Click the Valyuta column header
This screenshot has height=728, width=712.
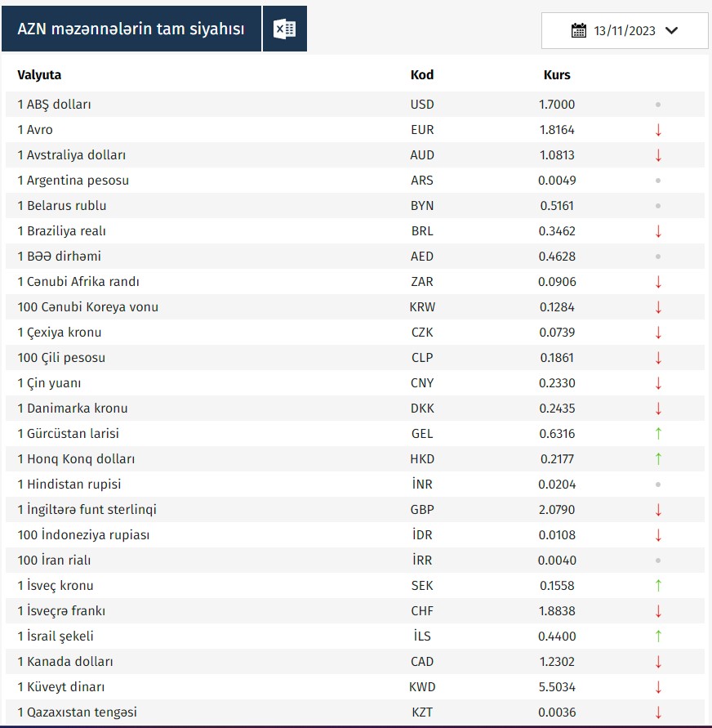pos(39,75)
